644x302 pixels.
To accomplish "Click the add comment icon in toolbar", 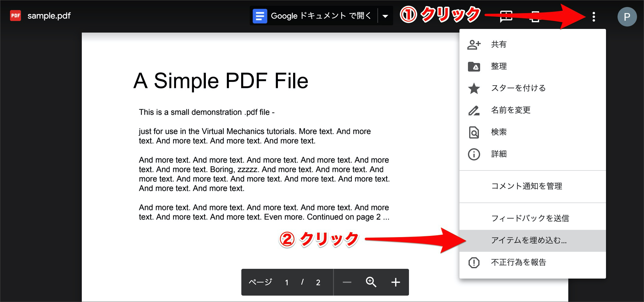I will 506,16.
